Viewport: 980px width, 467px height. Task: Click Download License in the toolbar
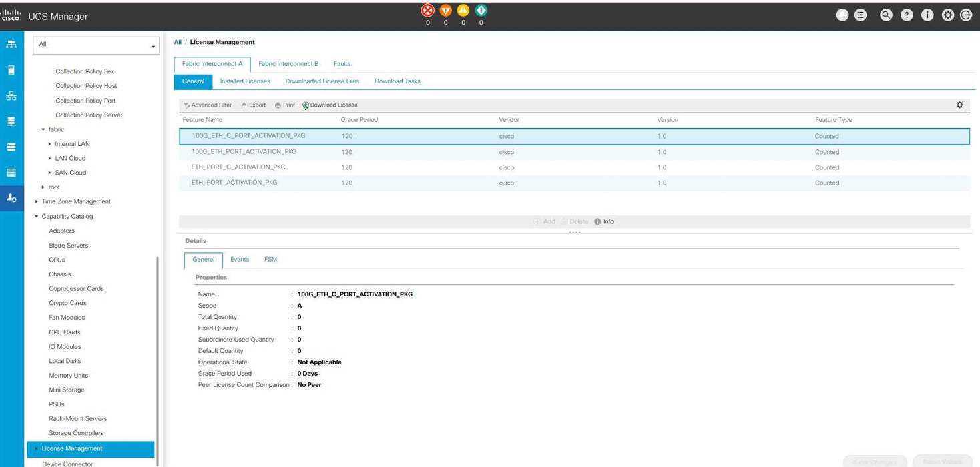pos(330,105)
